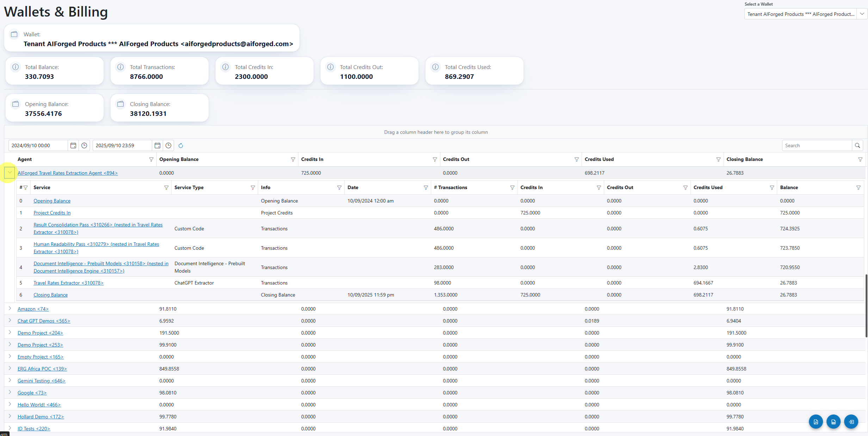Click the Total Credits In info icon
The image size is (868, 436).
[225, 67]
